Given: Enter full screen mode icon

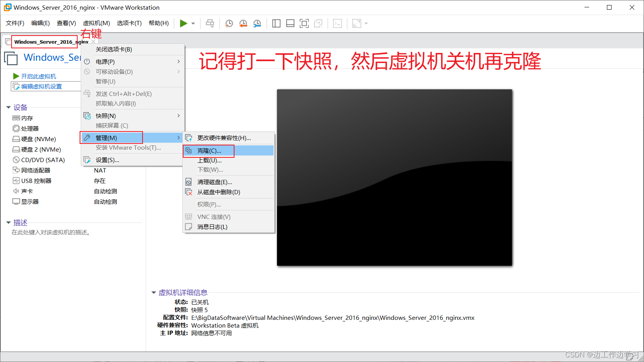Looking at the screenshot, I should [x=304, y=24].
